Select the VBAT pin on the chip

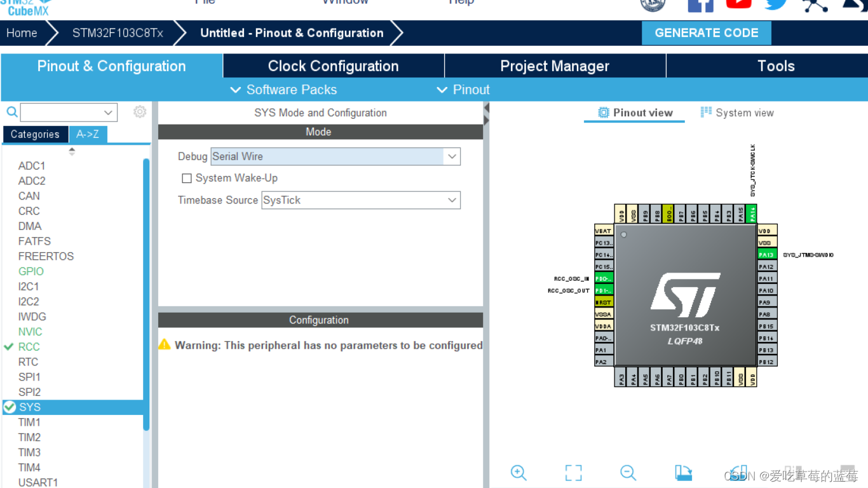pyautogui.click(x=604, y=231)
